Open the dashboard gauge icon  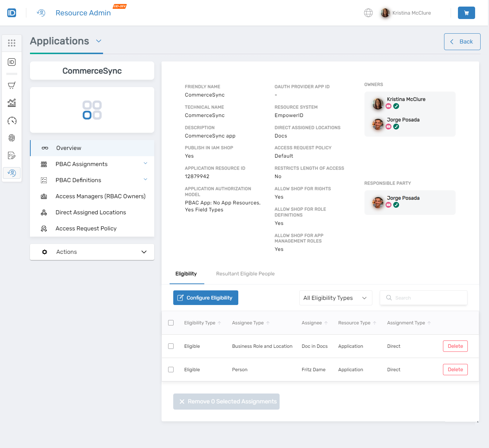coord(12,120)
